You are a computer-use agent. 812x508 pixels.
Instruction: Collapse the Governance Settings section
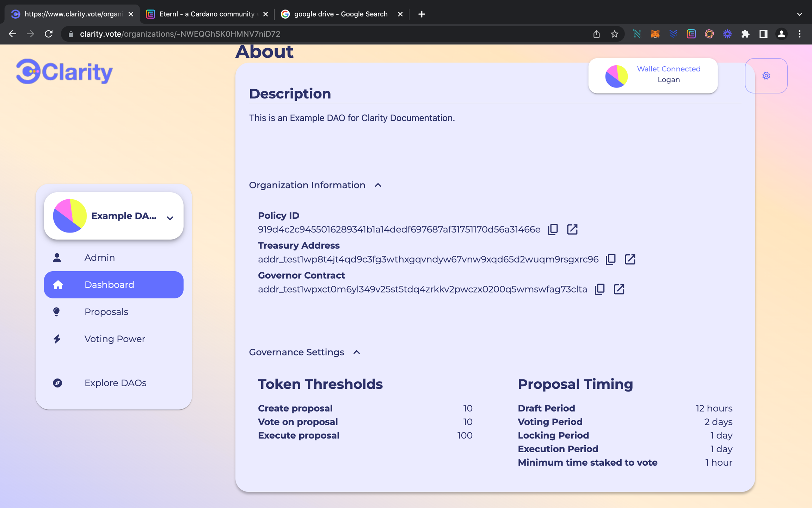click(x=357, y=352)
